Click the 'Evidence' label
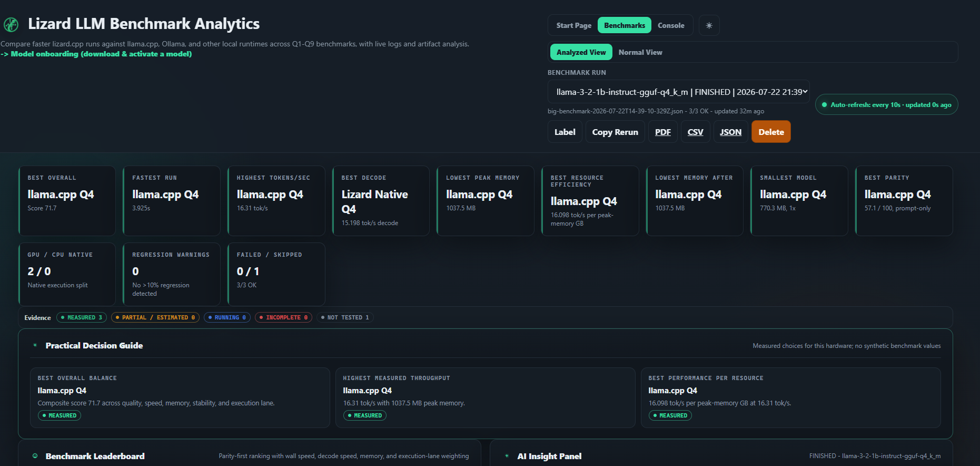 pos(37,317)
